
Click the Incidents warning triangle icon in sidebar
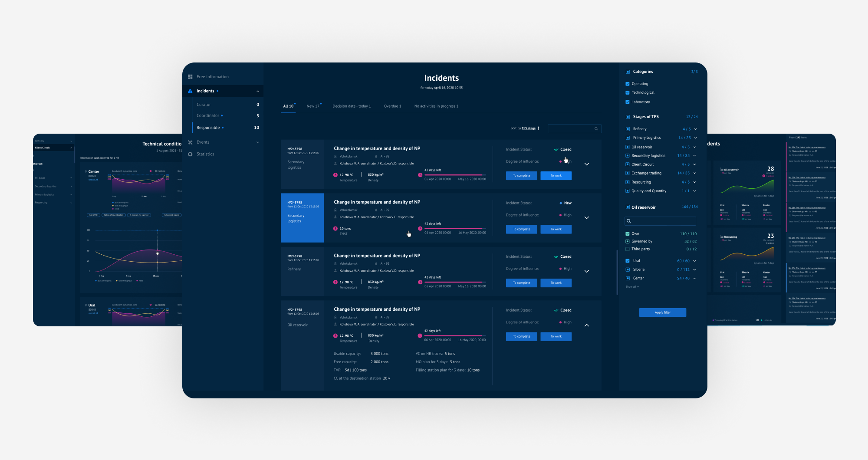click(190, 91)
